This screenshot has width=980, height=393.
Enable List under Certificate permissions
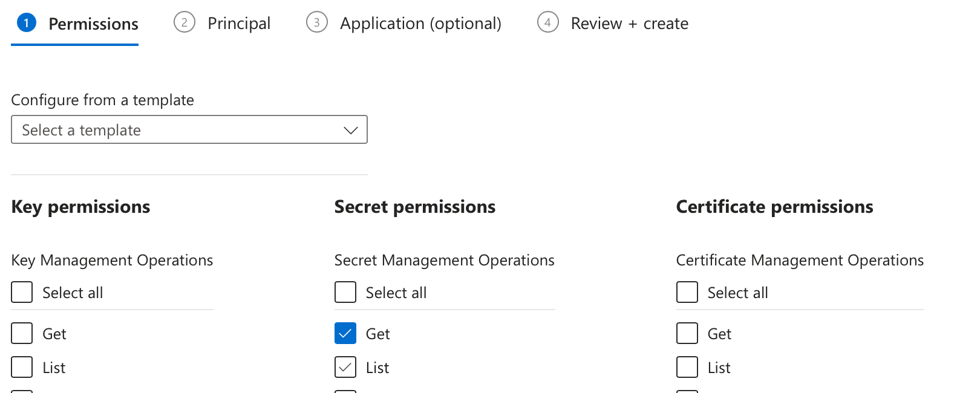[687, 368]
